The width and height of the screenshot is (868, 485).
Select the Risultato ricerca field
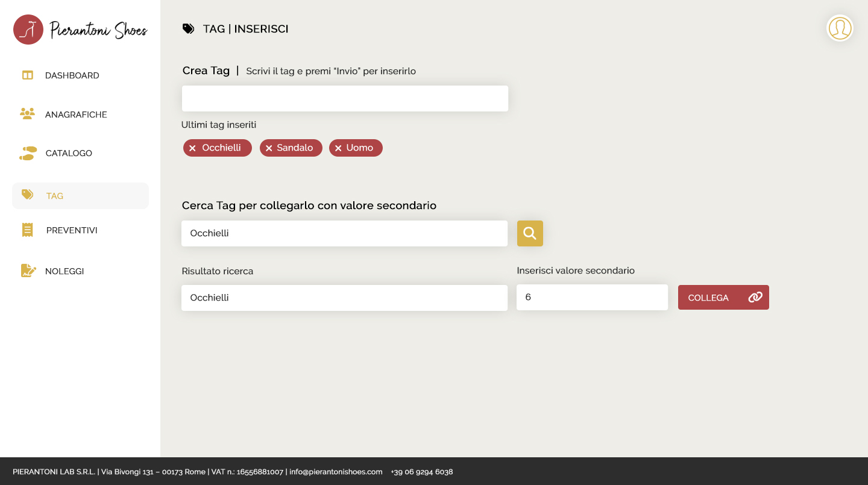[x=344, y=298]
